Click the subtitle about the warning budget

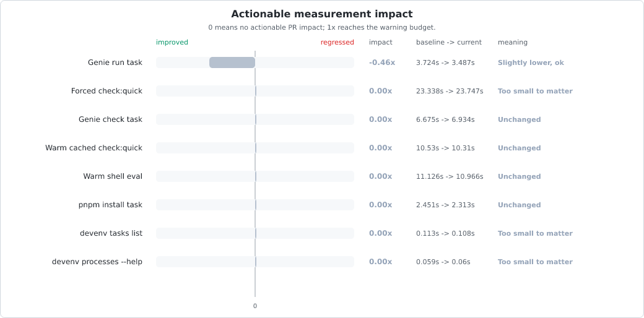321,27
